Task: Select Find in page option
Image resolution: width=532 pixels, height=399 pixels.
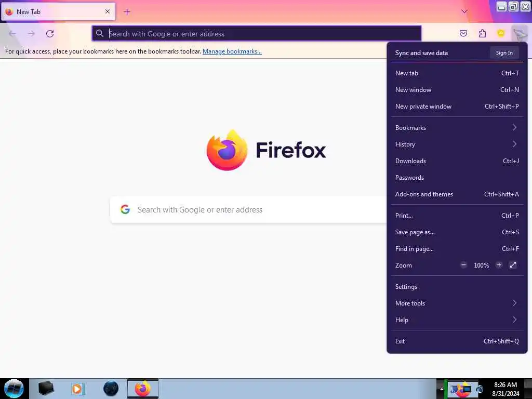Action: coord(457,249)
